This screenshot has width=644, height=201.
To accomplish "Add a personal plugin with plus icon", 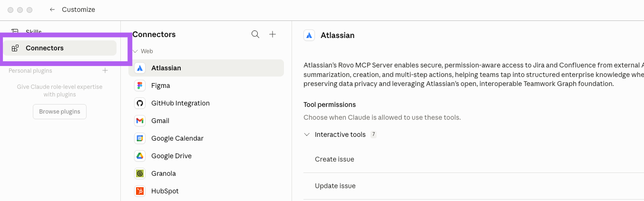I will [105, 71].
